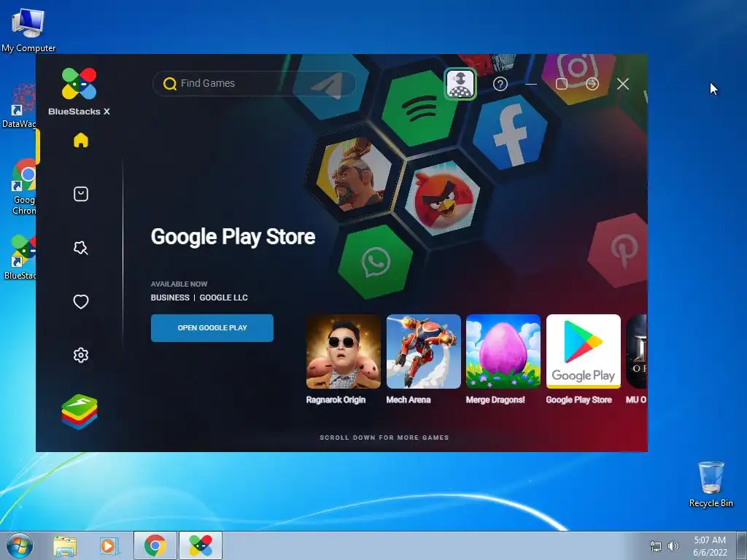Screen dimensions: 747x560
Task: Select the Ragnarok Origin game thumbnail
Action: click(344, 351)
